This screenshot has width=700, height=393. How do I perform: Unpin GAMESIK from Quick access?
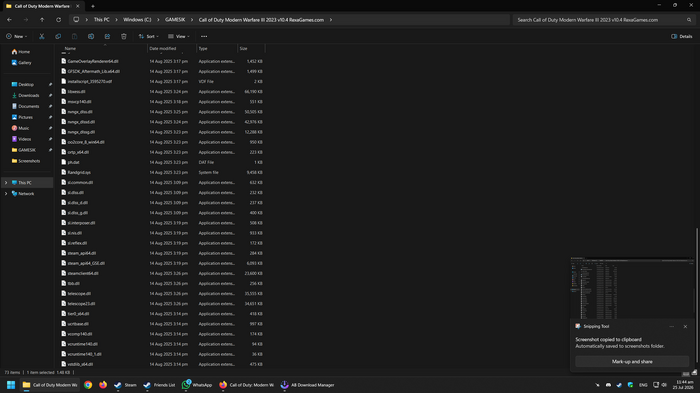click(x=50, y=150)
